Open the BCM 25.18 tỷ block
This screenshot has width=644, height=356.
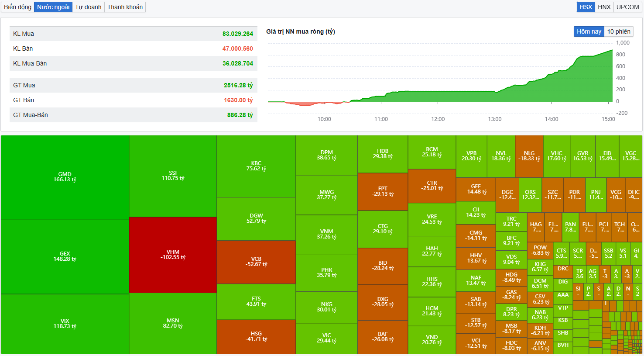pos(432,152)
